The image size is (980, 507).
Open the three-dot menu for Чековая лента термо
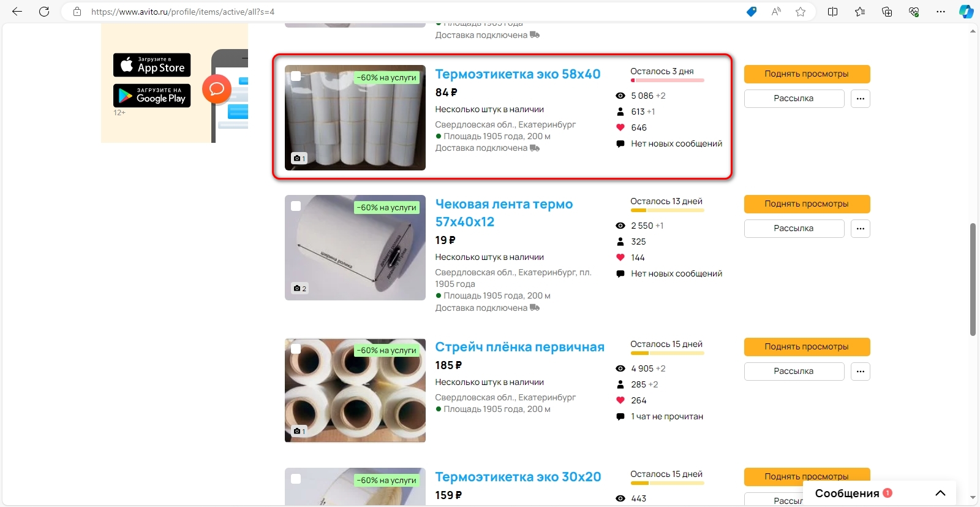click(x=861, y=229)
